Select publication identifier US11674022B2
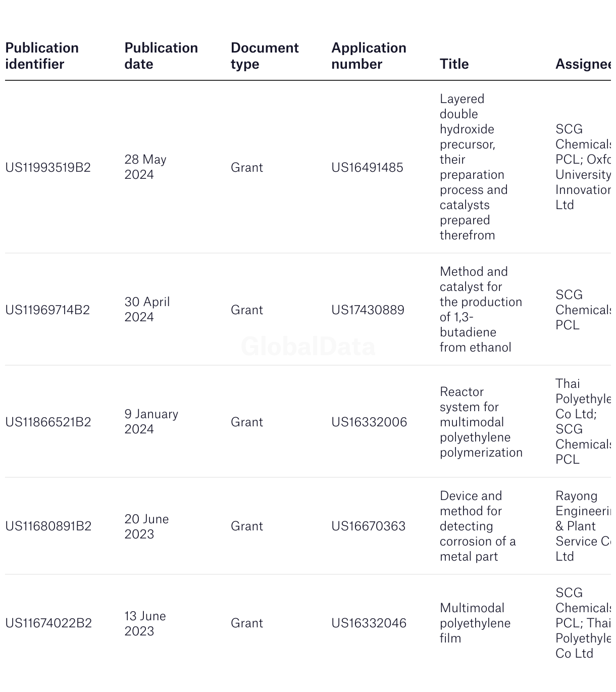Image resolution: width=616 pixels, height=692 pixels. tap(48, 623)
